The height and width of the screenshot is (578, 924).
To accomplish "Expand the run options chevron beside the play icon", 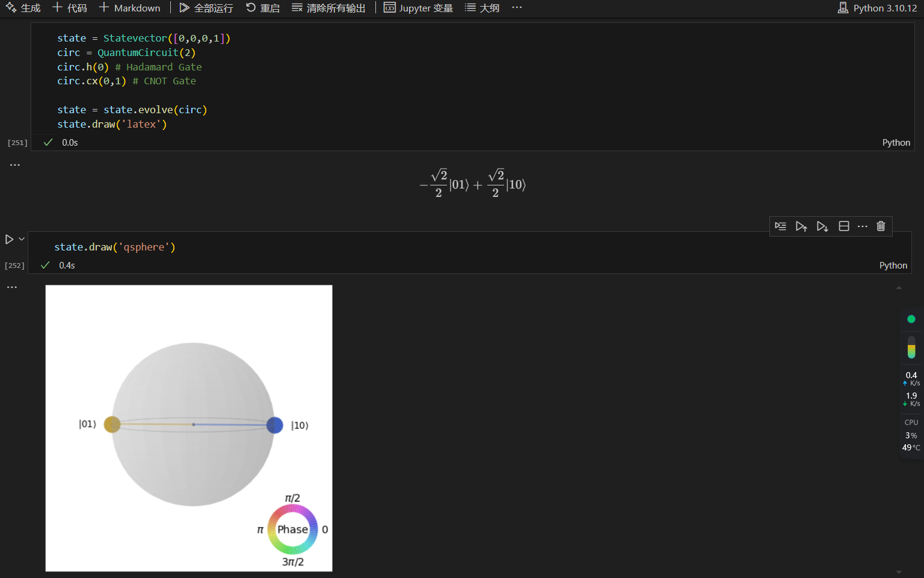I will pyautogui.click(x=22, y=239).
